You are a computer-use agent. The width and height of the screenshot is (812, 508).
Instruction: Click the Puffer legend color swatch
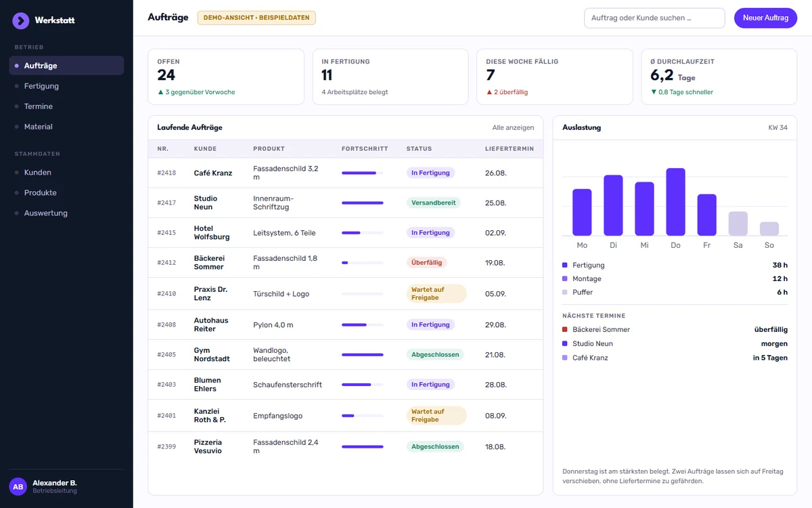(565, 293)
